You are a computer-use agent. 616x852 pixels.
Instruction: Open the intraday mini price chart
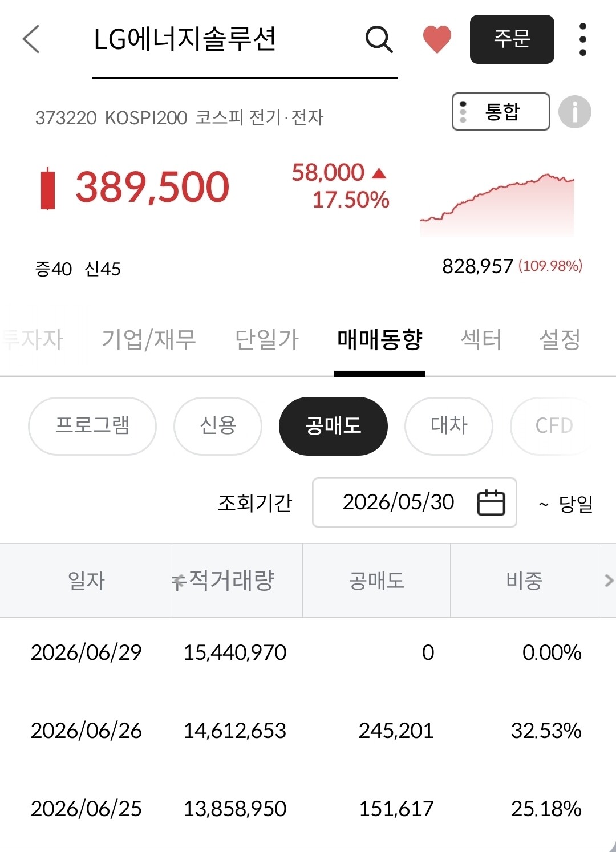tap(497, 204)
